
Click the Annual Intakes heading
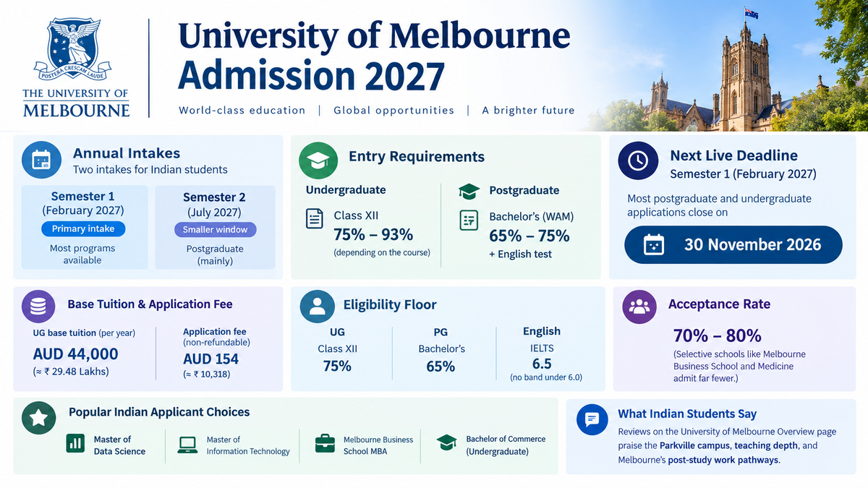(127, 153)
